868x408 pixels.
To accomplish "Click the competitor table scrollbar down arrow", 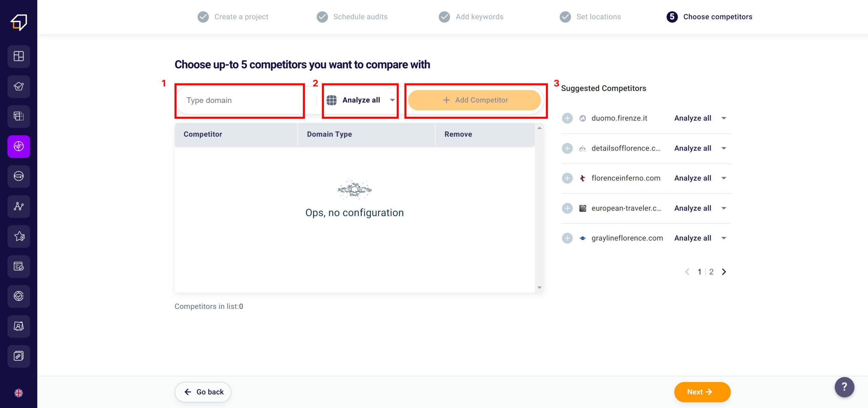I will click(x=539, y=288).
